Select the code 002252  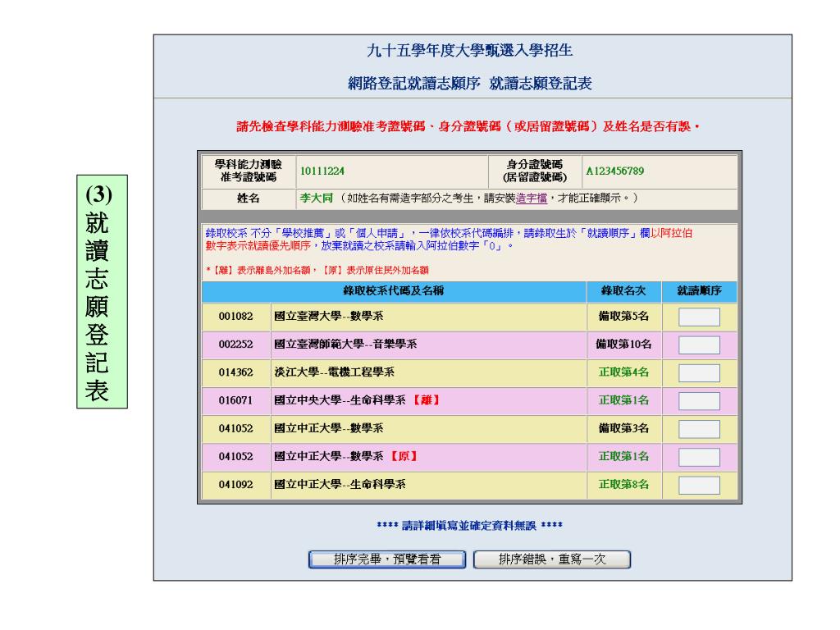coord(235,345)
